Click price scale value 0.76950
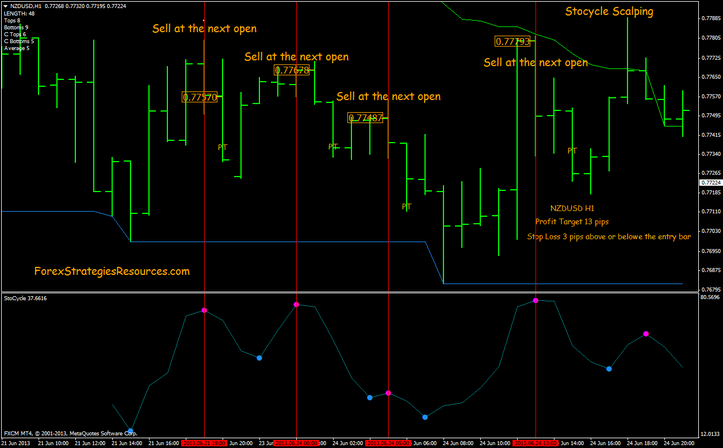723x448 pixels. pos(711,251)
